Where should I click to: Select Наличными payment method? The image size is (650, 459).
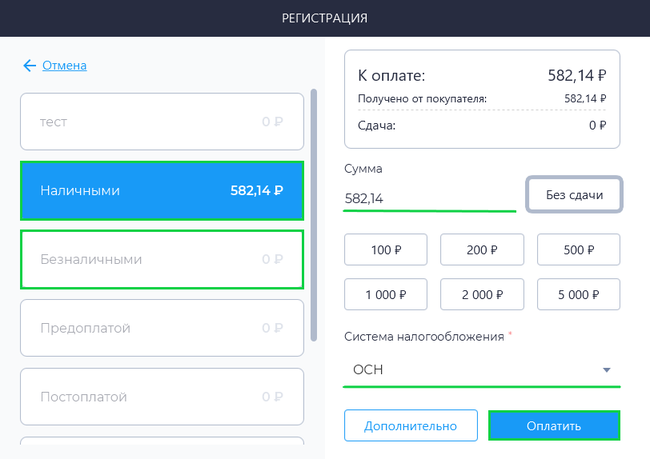click(162, 191)
